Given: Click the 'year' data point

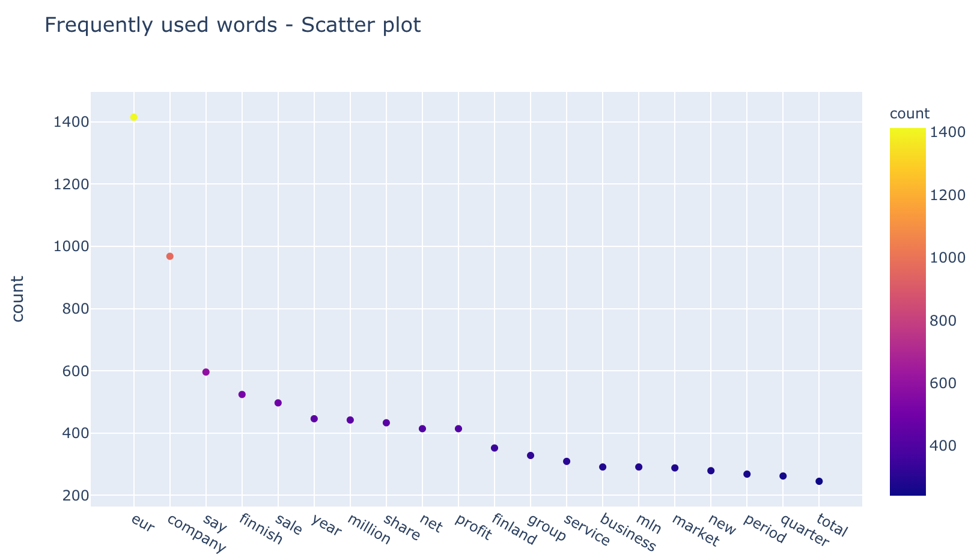Looking at the screenshot, I should [314, 419].
